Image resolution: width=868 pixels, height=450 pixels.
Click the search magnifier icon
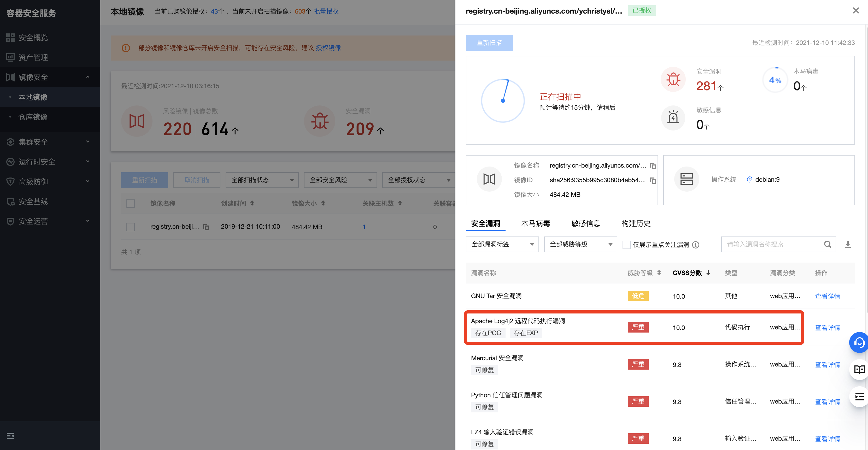[x=827, y=245]
